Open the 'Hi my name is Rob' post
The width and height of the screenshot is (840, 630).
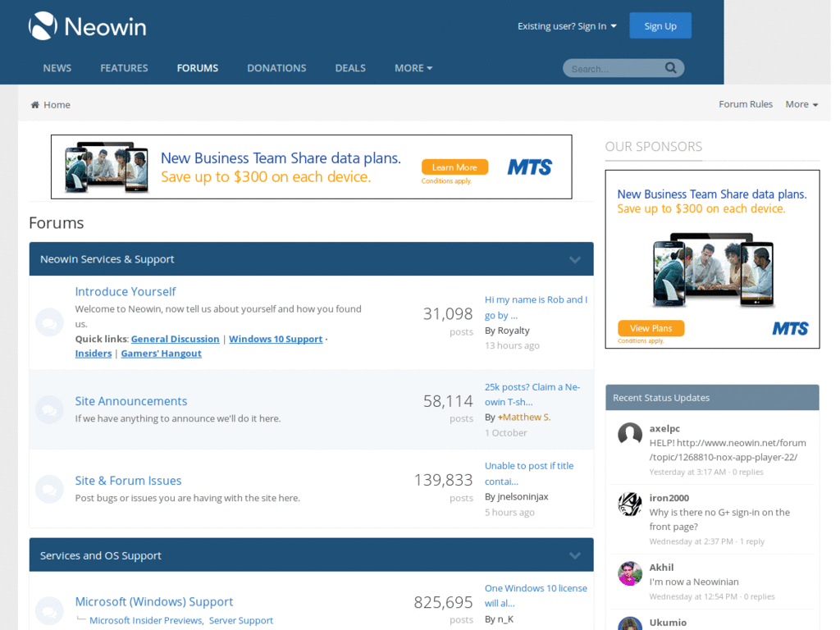(x=536, y=308)
